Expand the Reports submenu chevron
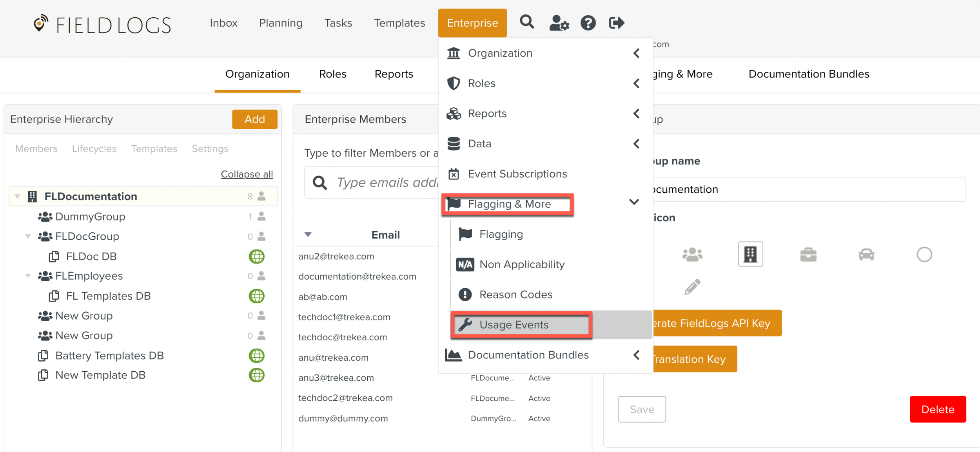This screenshot has height=452, width=980. coord(636,113)
